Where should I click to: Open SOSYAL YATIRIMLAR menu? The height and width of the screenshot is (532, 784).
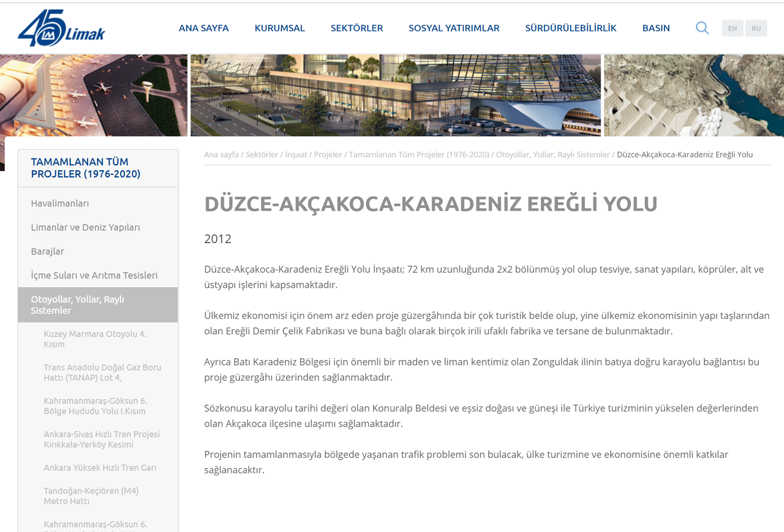pyautogui.click(x=454, y=28)
